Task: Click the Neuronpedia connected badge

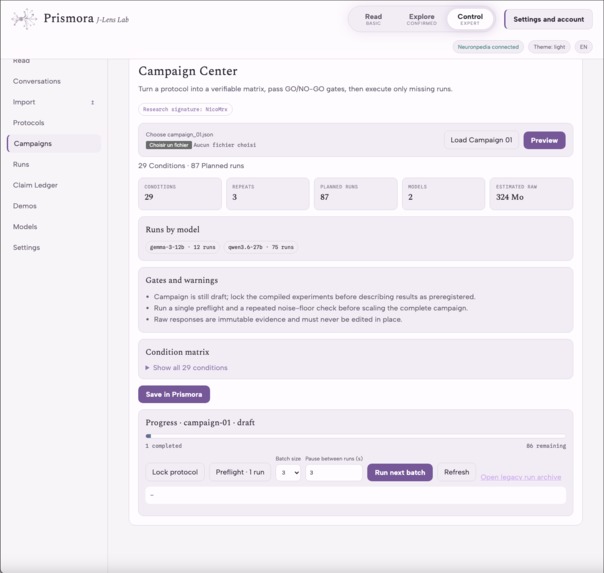Action: [488, 47]
